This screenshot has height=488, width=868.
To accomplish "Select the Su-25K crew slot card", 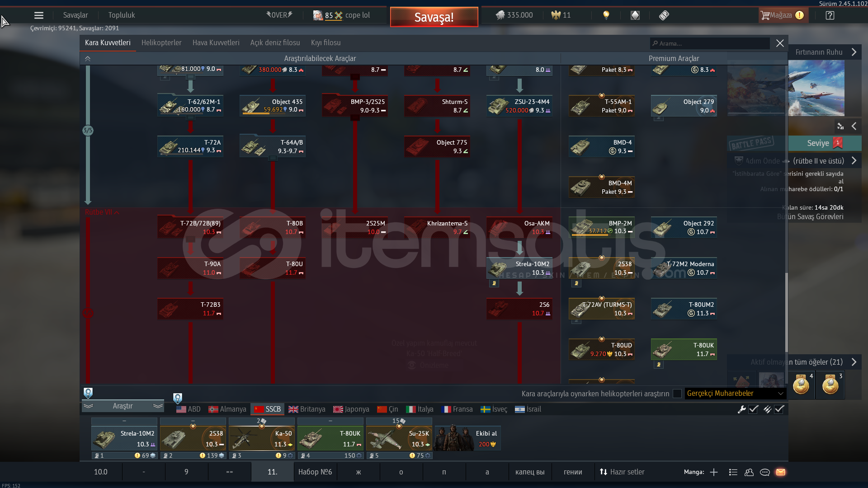I will pos(399,438).
